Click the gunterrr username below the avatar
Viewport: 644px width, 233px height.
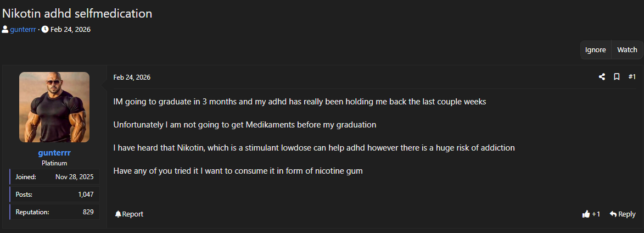click(x=54, y=153)
